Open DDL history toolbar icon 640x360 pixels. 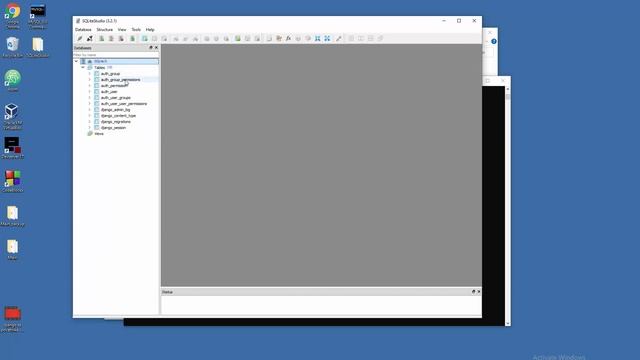[x=279, y=38]
